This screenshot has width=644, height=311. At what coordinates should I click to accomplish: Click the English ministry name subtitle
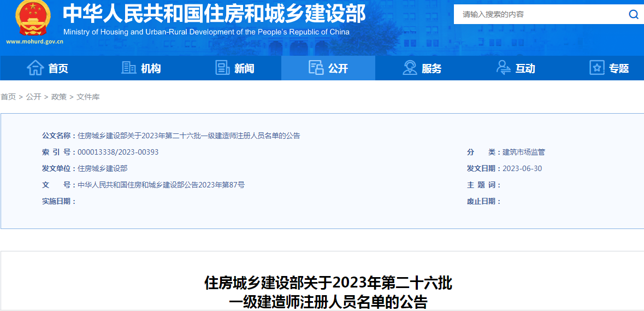click(206, 32)
